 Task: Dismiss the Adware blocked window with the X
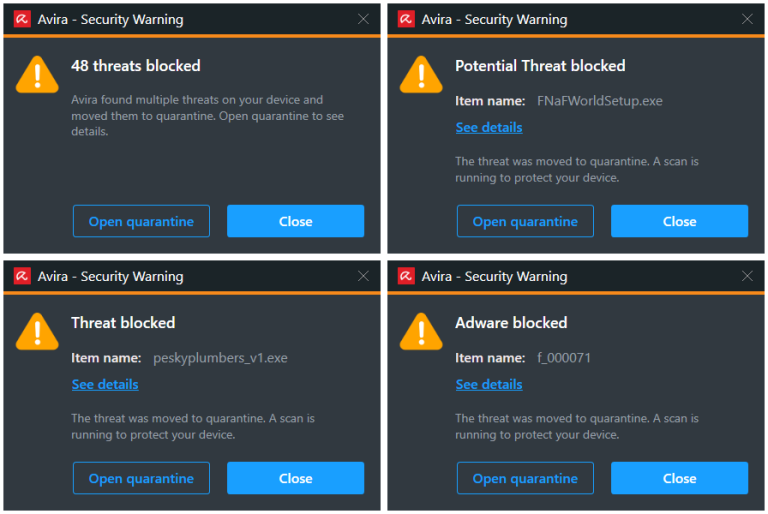(x=747, y=276)
